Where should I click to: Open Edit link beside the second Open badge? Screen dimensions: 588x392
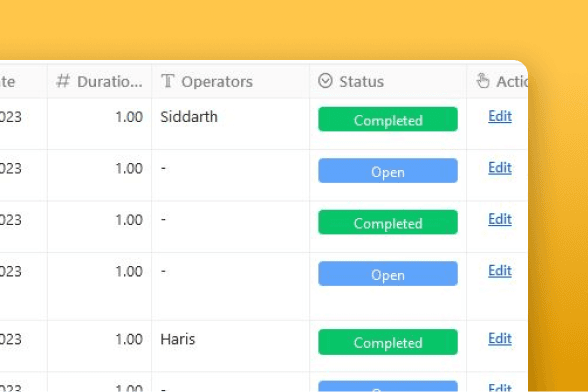coord(500,271)
